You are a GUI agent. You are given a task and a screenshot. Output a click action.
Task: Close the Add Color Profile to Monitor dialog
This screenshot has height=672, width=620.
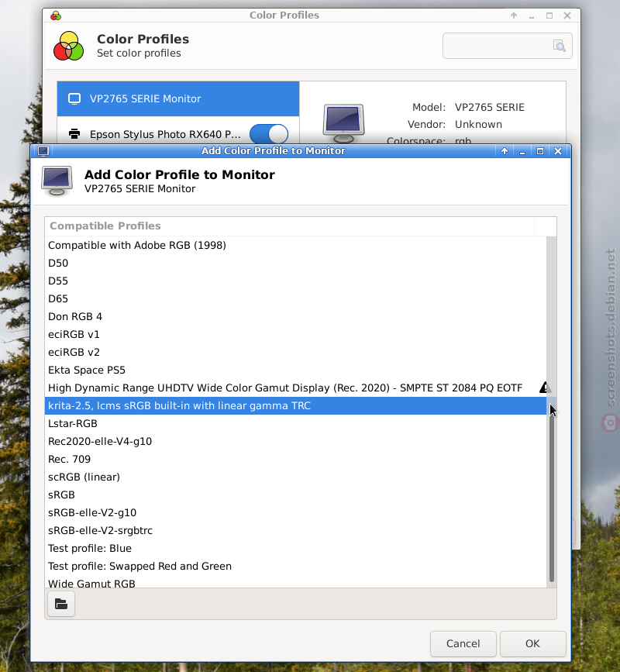click(x=558, y=151)
